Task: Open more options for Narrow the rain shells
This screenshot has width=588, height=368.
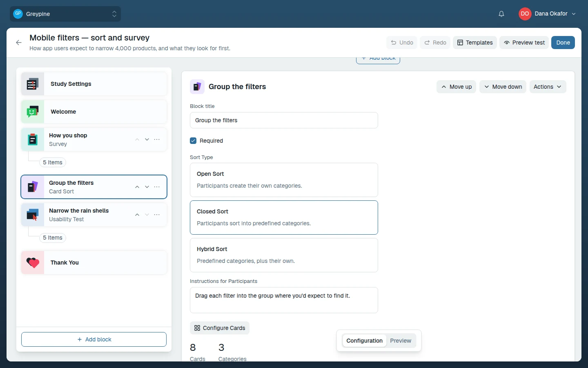Action: tap(157, 215)
